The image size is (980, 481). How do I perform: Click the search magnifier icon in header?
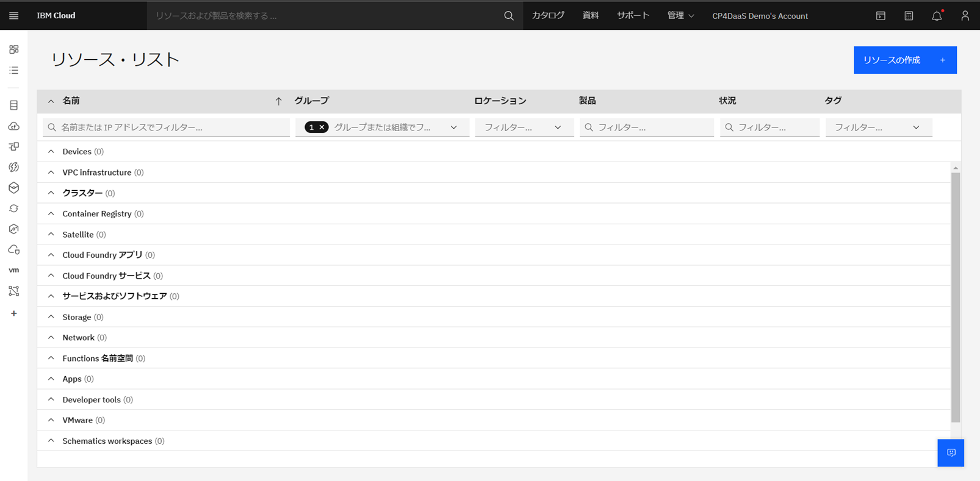tap(509, 16)
